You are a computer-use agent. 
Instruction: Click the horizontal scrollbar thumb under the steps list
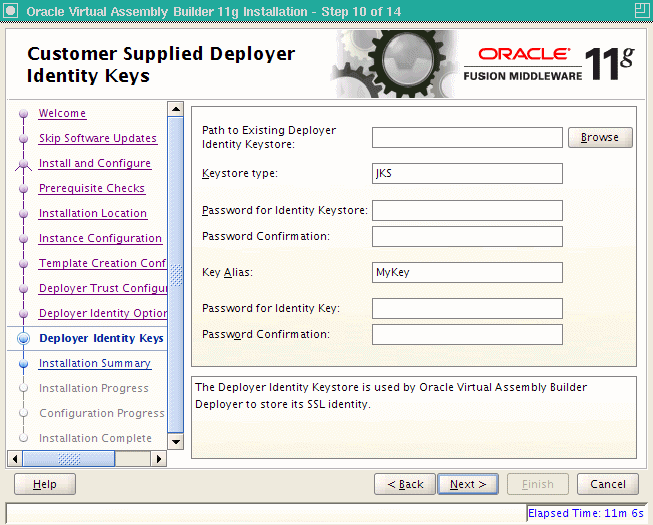69,459
